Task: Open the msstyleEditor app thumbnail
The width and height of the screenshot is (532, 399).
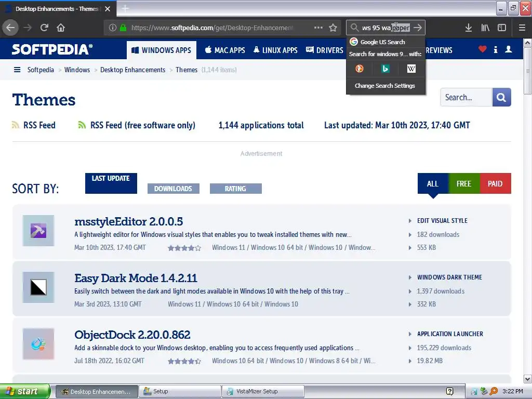Action: click(x=38, y=231)
